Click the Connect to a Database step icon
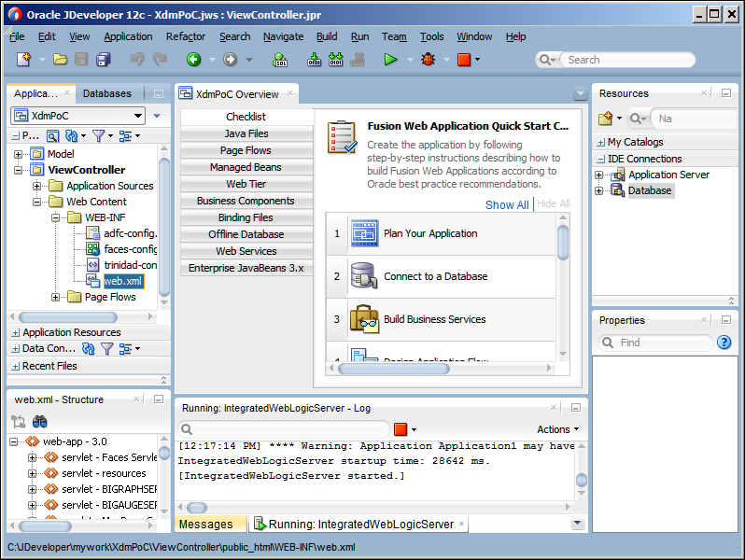 point(364,276)
